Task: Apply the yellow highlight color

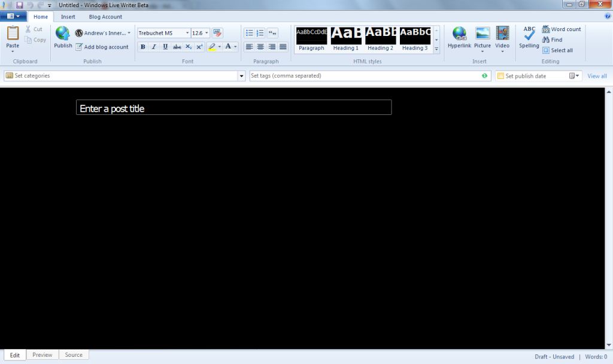Action: (x=212, y=47)
